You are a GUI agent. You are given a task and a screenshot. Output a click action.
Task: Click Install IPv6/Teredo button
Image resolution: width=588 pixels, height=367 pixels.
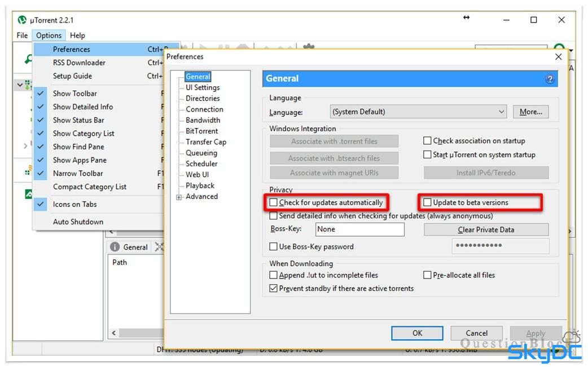486,173
